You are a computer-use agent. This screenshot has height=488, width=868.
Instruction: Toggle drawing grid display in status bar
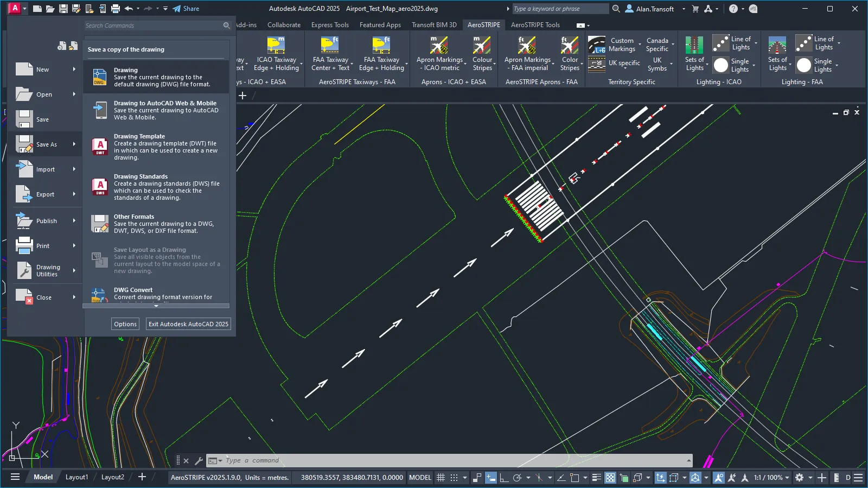pyautogui.click(x=441, y=478)
